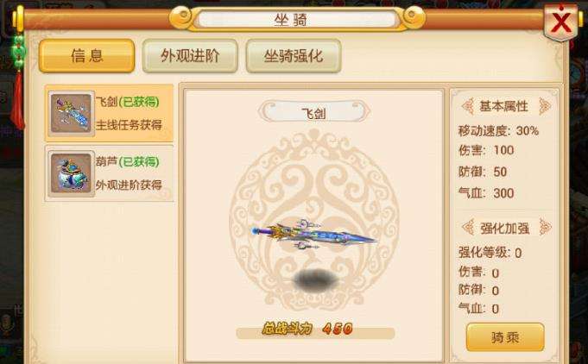Close the 坐骑 window with red X
This screenshot has height=364, width=588.
[x=561, y=22]
